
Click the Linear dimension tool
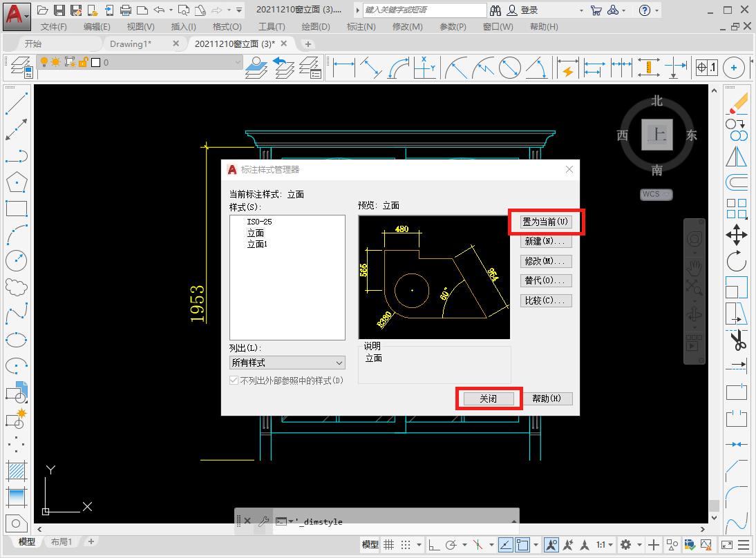tap(344, 68)
